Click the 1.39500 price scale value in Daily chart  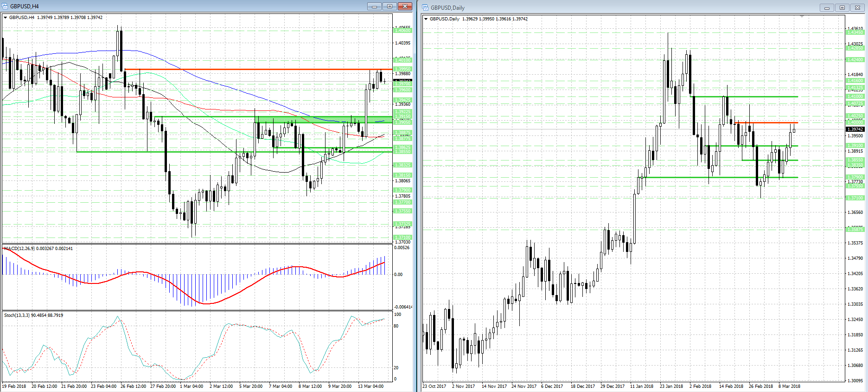click(x=855, y=136)
